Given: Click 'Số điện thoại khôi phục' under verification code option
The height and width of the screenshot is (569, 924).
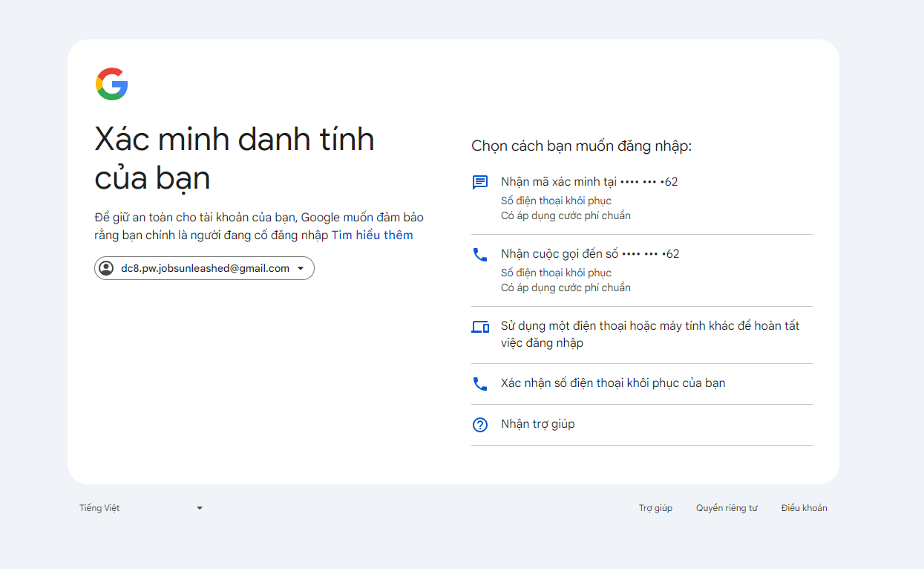Looking at the screenshot, I should pyautogui.click(x=556, y=201).
